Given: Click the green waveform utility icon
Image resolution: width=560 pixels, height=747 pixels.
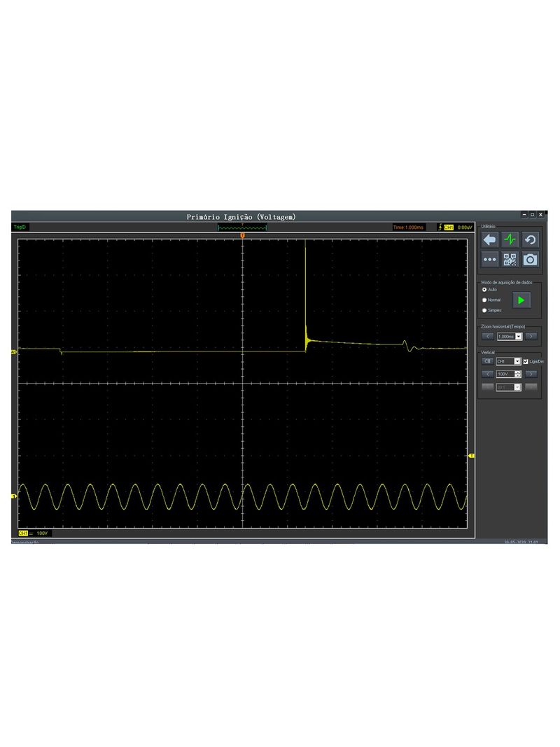Looking at the screenshot, I should [x=510, y=240].
